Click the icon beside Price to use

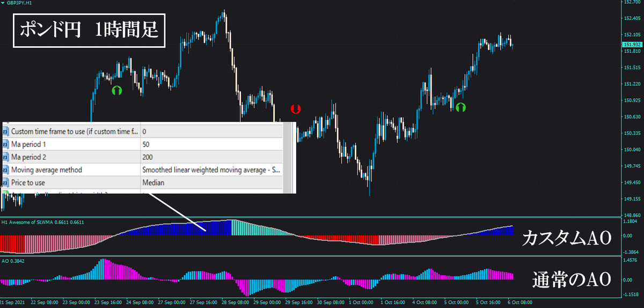pos(5,183)
